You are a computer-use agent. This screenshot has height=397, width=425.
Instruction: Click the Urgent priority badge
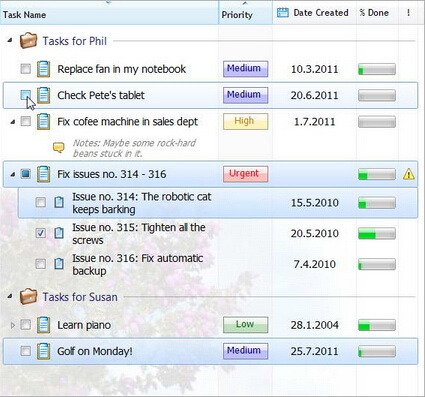245,174
